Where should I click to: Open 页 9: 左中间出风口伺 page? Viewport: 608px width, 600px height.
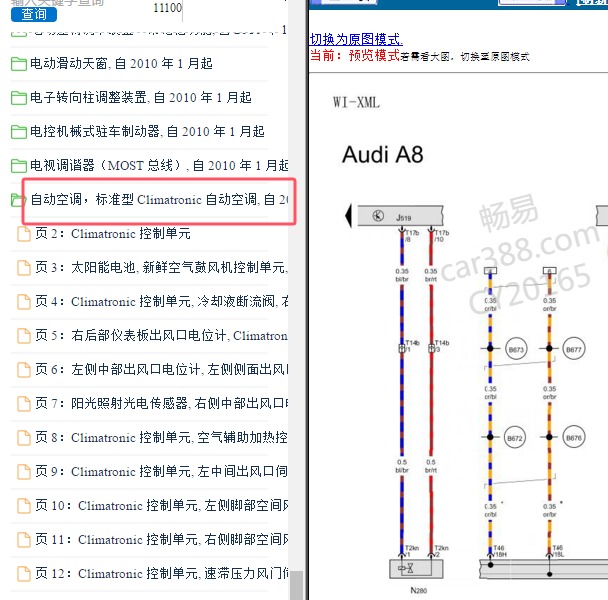[x=161, y=471]
